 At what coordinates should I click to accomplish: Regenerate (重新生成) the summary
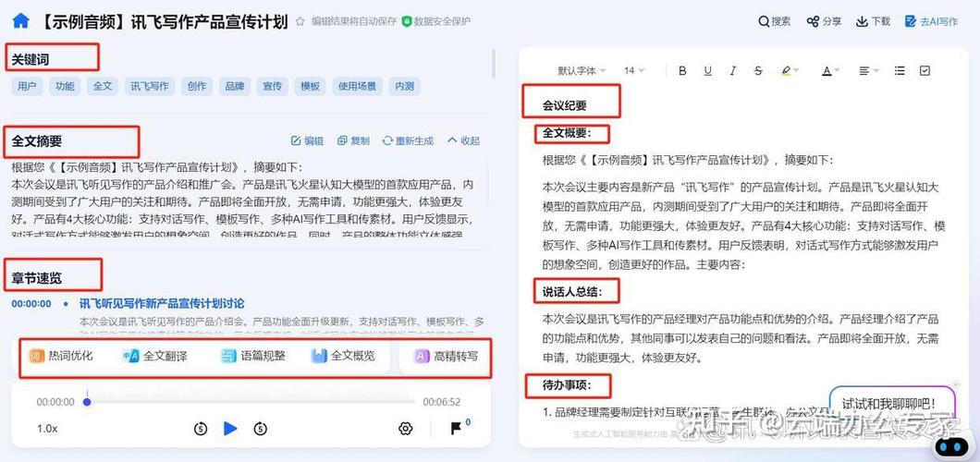pos(408,141)
